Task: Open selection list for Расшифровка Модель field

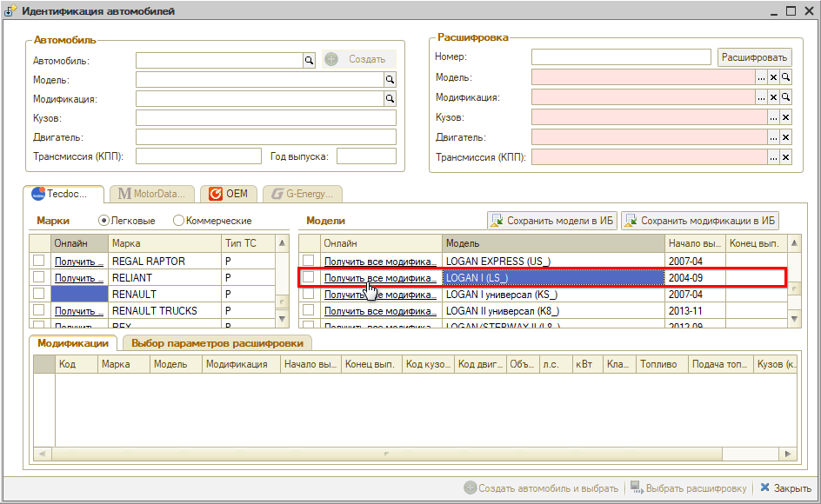Action: pyautogui.click(x=761, y=77)
